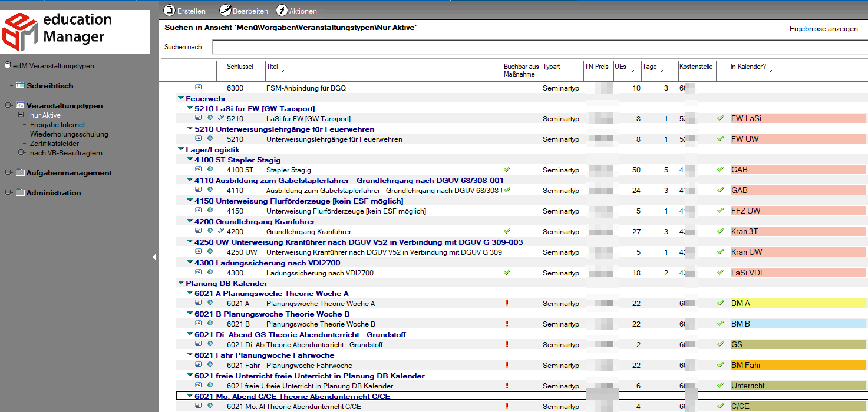The image size is (868, 412).
Task: Click Buchbar checkmark in Ladungssicherung nach VDI2700 row
Action: 507,273
